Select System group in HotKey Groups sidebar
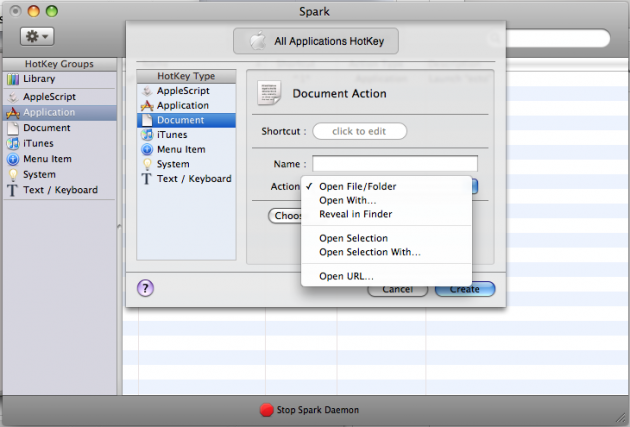Viewport: 630px width, 427px height. [59, 175]
